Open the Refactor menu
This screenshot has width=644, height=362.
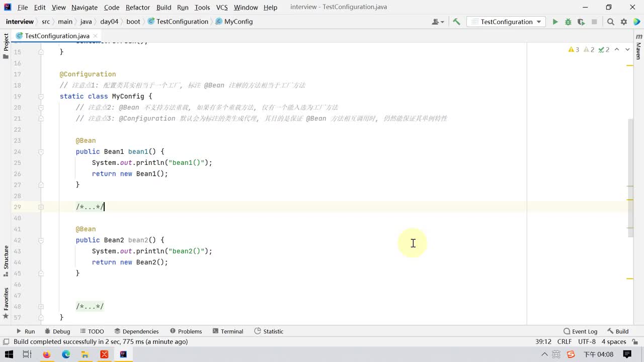click(138, 7)
